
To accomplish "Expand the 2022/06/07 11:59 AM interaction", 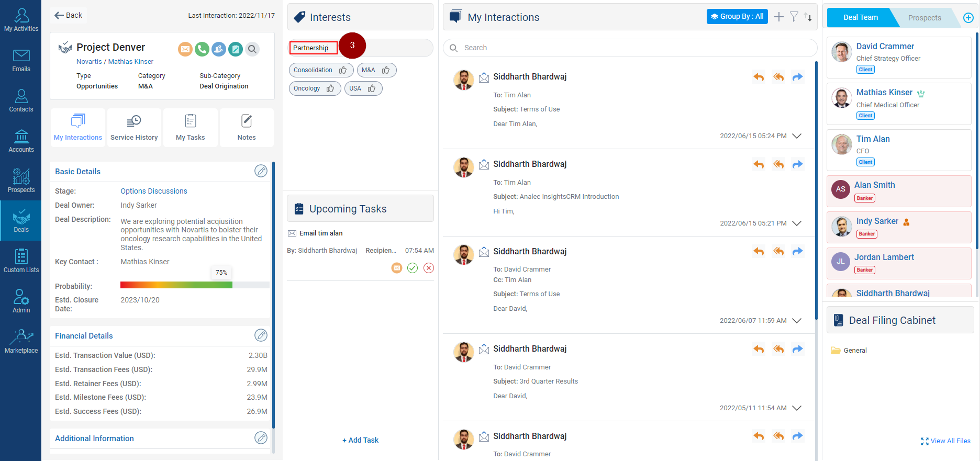I will pyautogui.click(x=797, y=321).
